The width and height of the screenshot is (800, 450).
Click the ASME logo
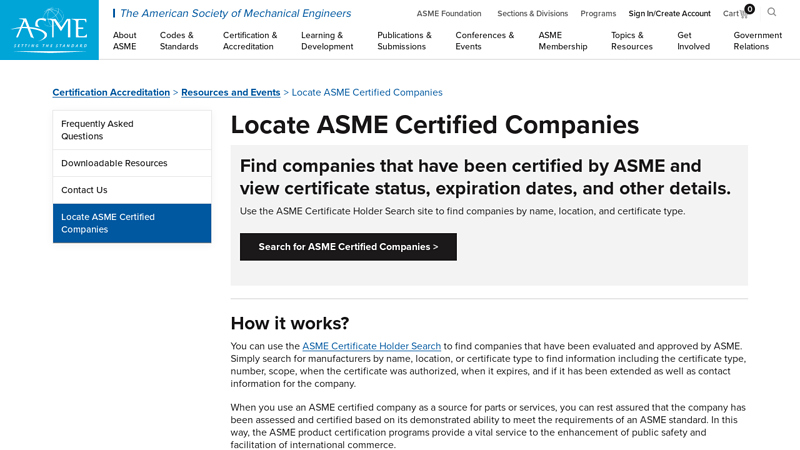point(49,30)
